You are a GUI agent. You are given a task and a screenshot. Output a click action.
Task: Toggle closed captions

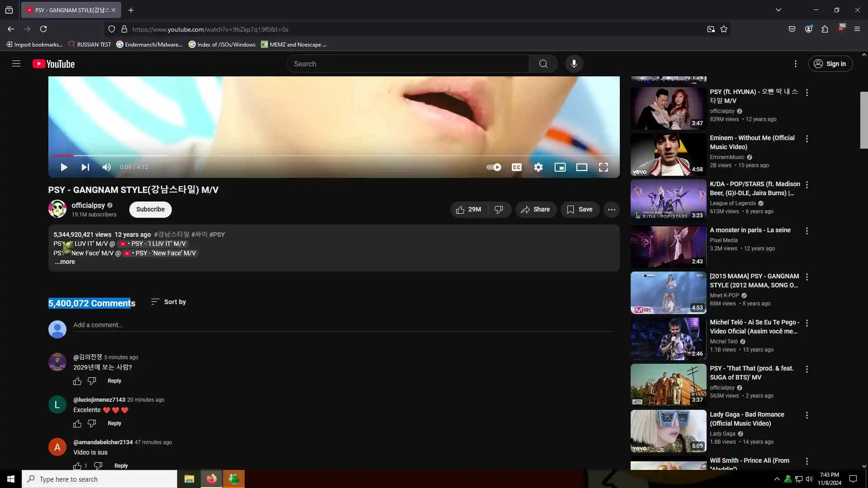[516, 167]
